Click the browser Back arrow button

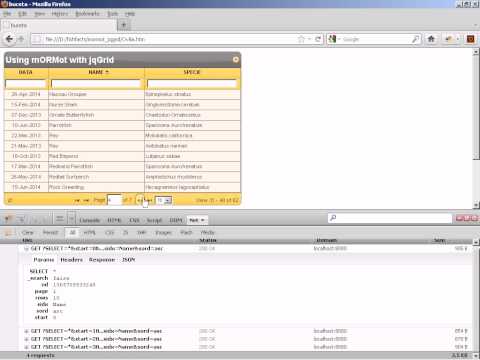[x=9, y=39]
